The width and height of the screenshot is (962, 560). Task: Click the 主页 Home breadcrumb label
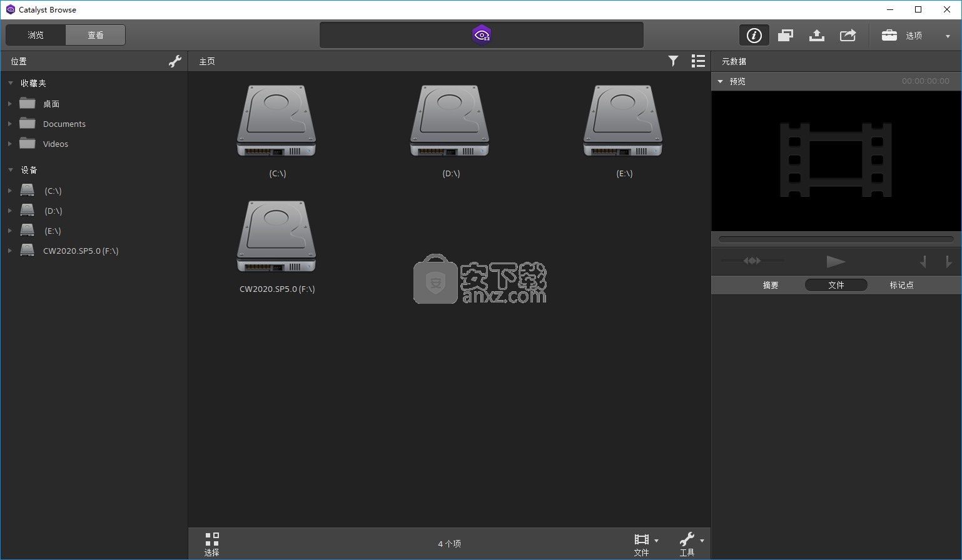click(207, 61)
